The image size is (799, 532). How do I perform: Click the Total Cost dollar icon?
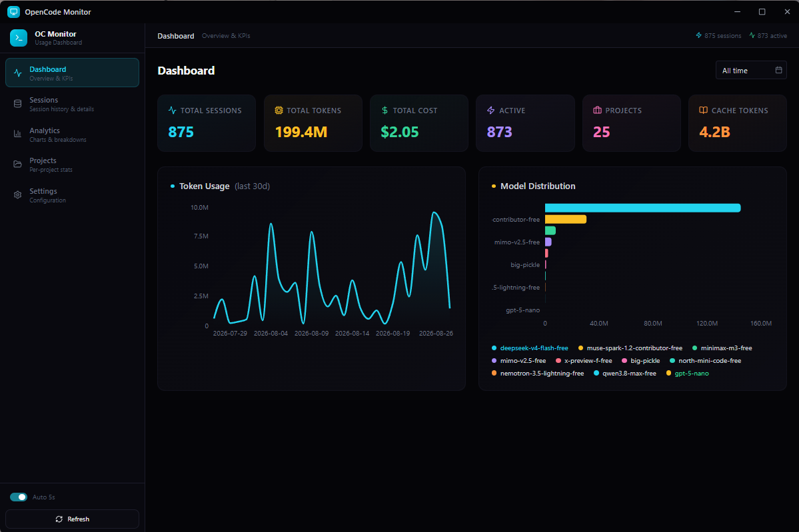[x=385, y=111]
